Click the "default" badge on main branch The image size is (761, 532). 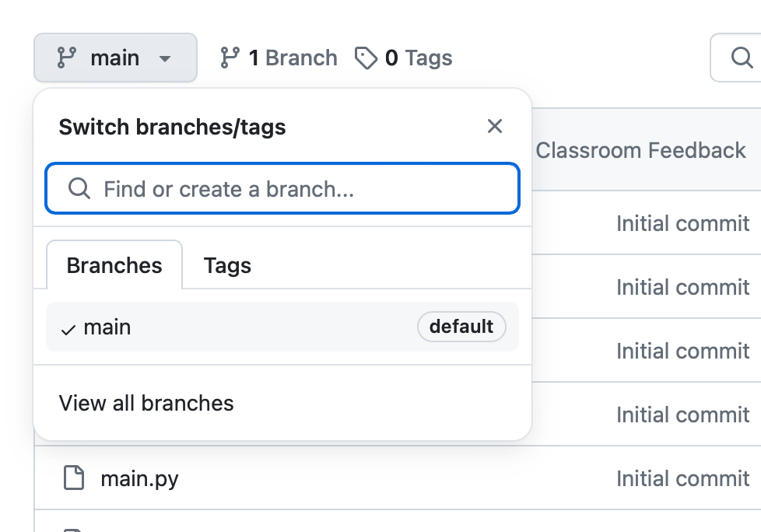[x=461, y=327]
